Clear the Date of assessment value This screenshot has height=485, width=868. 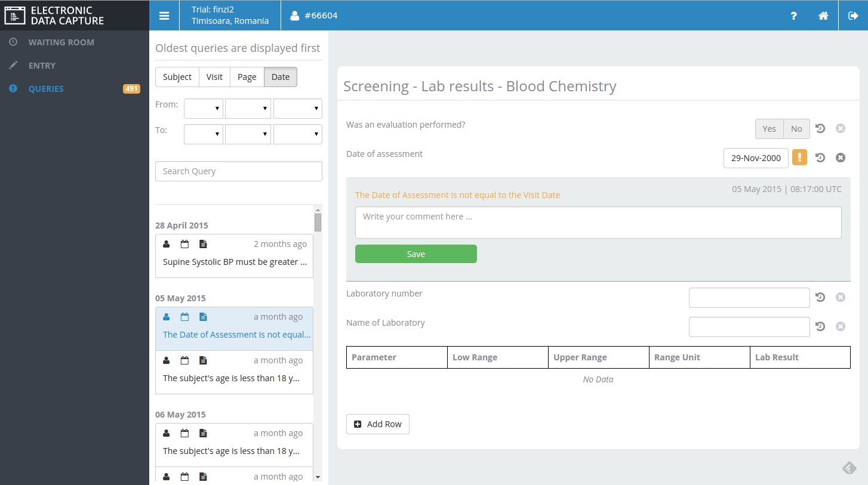(841, 157)
